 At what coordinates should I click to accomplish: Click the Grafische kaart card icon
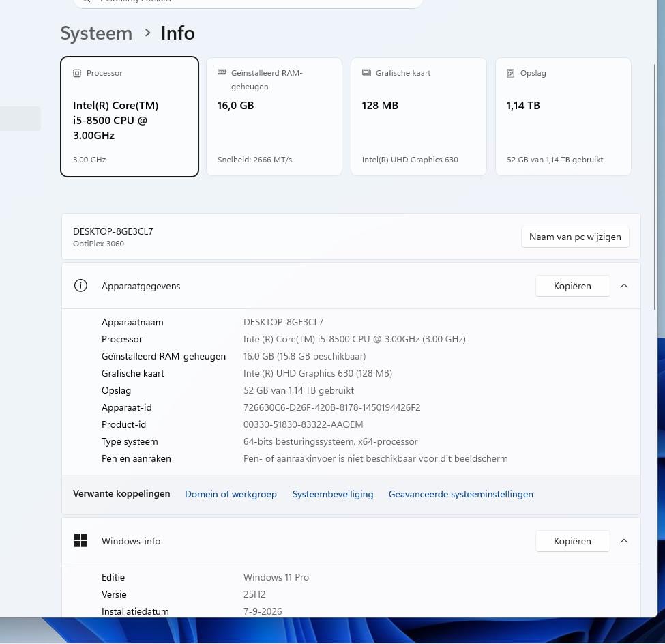coord(366,72)
